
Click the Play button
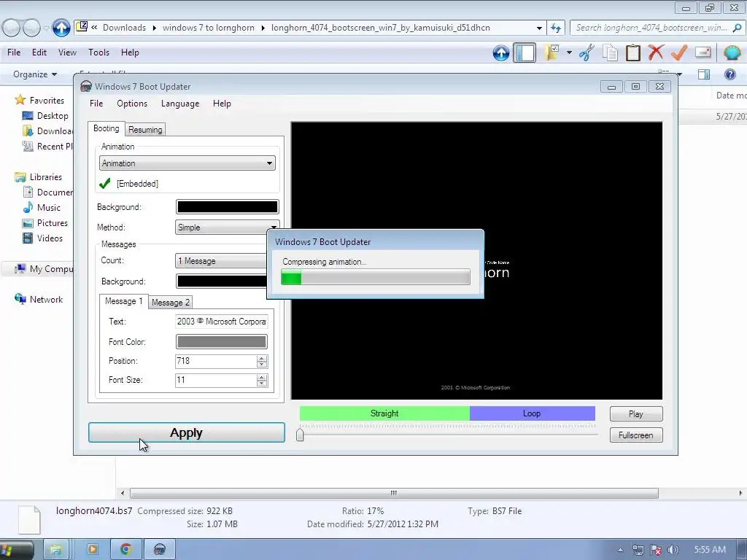[x=636, y=414]
